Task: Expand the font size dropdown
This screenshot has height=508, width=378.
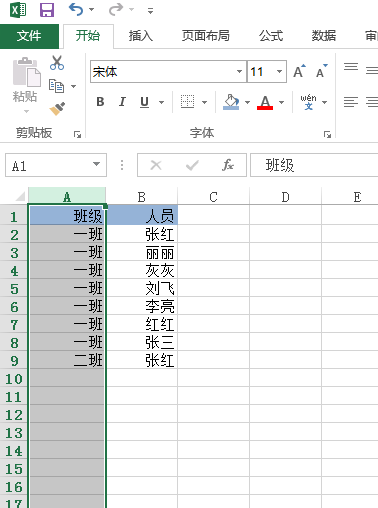Action: [280, 72]
